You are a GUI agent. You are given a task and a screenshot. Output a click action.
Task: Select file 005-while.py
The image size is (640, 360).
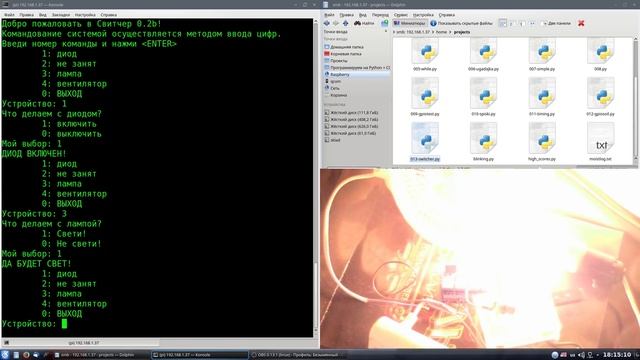point(424,55)
